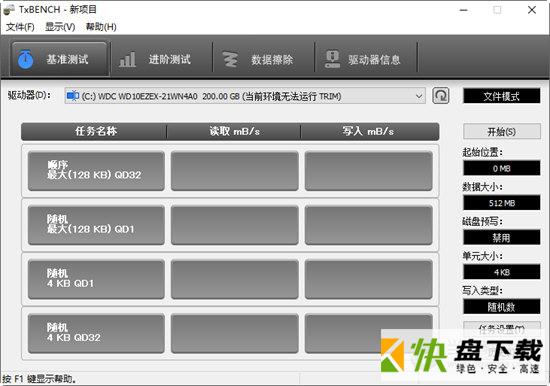Click the 单元大小: label
The image size is (550, 386).
point(483,256)
